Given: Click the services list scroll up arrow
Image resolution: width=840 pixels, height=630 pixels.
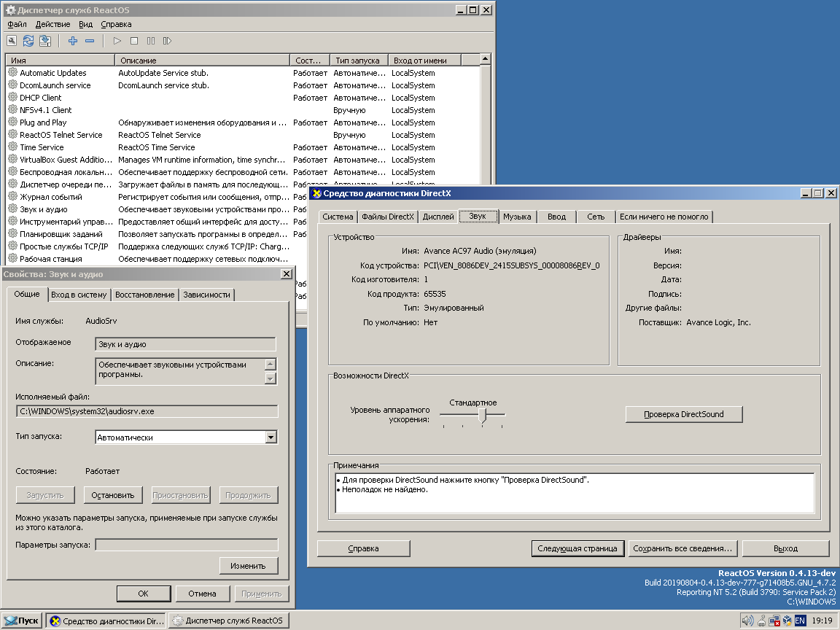Looking at the screenshot, I should click(x=485, y=59).
